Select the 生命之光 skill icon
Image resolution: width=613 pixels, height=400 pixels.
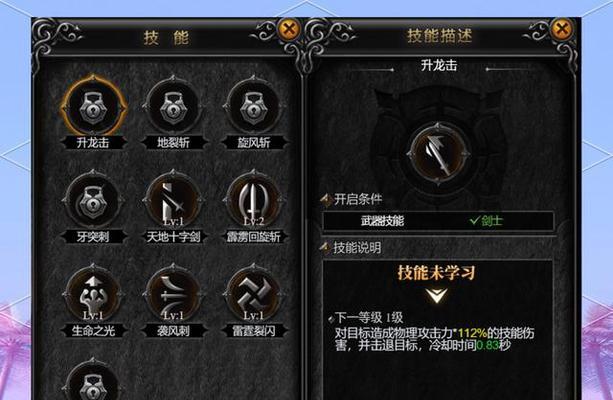coord(93,295)
